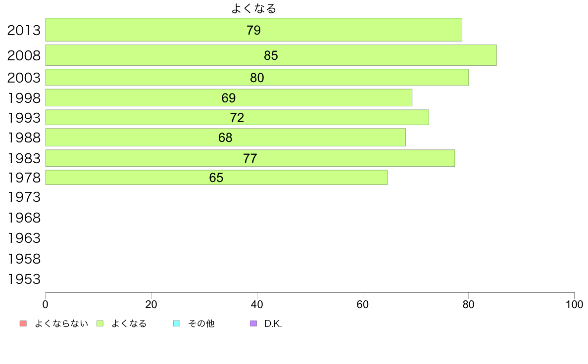Select the 1988 bar showing 68

225,137
